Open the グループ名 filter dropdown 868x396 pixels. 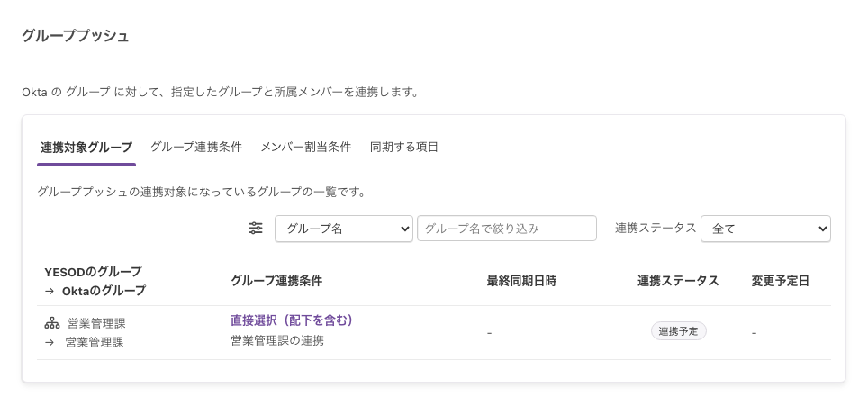(x=344, y=229)
